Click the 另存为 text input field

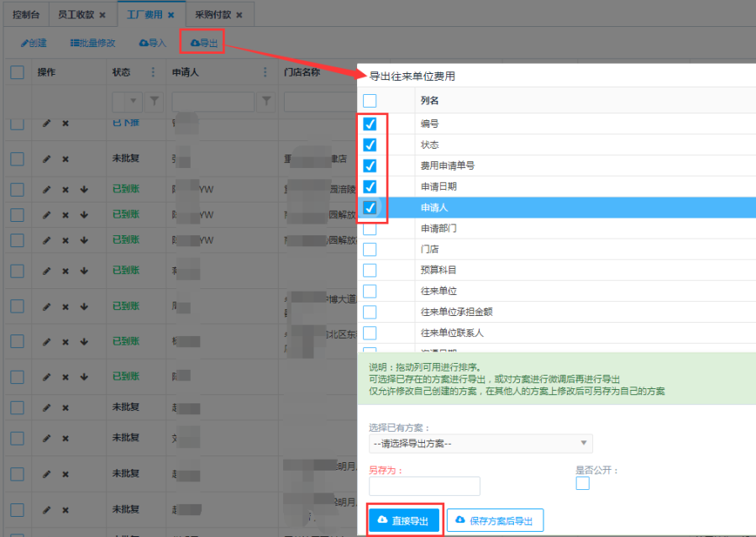coord(424,487)
